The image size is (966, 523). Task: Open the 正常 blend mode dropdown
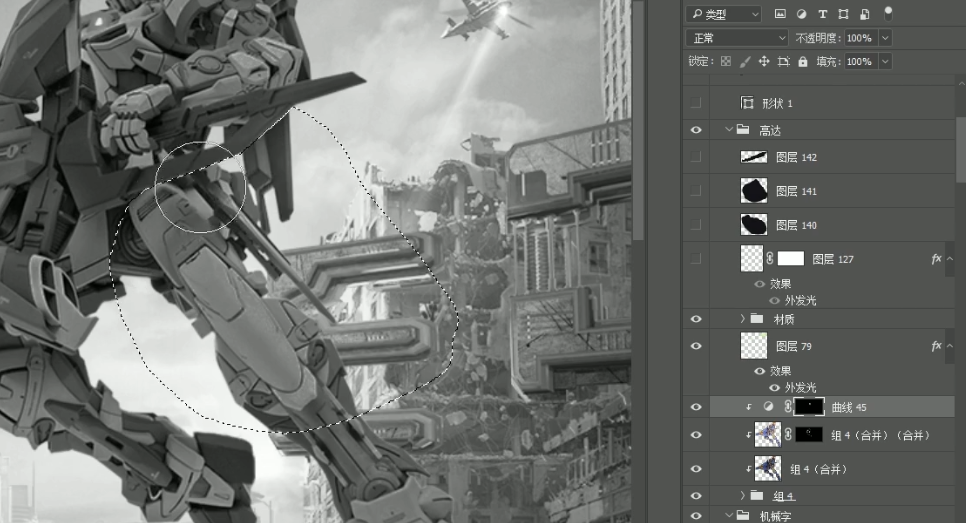pos(737,38)
